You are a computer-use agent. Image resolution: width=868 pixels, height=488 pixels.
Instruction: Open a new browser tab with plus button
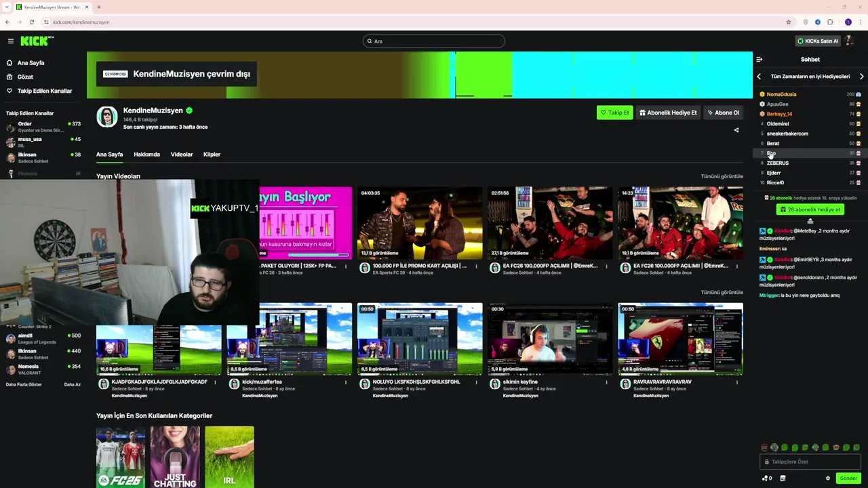click(98, 7)
